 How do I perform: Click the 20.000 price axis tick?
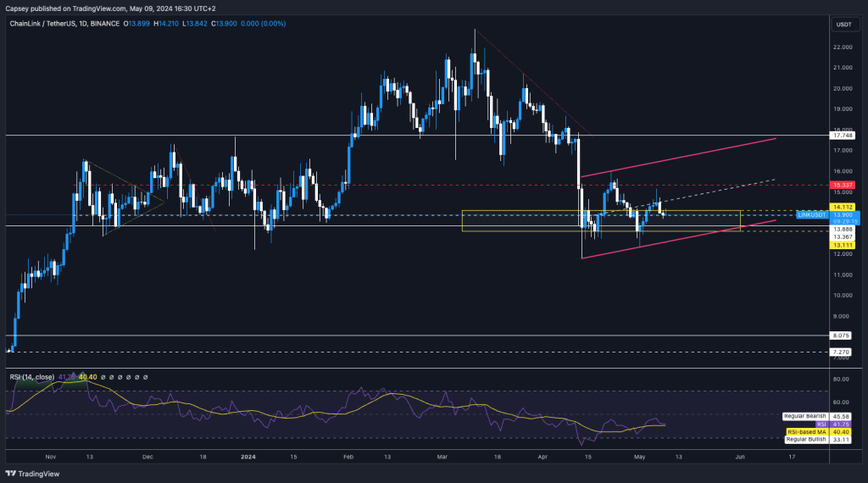pyautogui.click(x=843, y=88)
